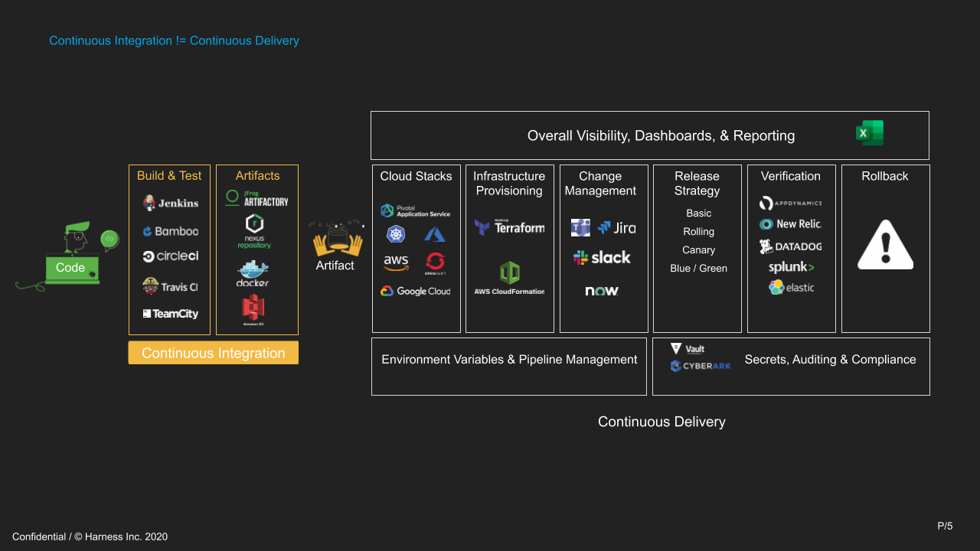Click the TeamCity logo
Screen dimensions: 980x551
(x=170, y=314)
